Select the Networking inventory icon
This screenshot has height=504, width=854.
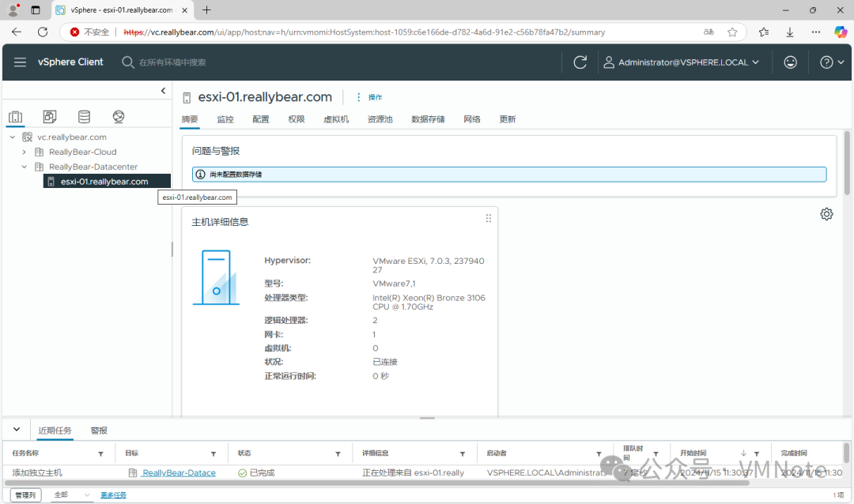click(x=118, y=116)
